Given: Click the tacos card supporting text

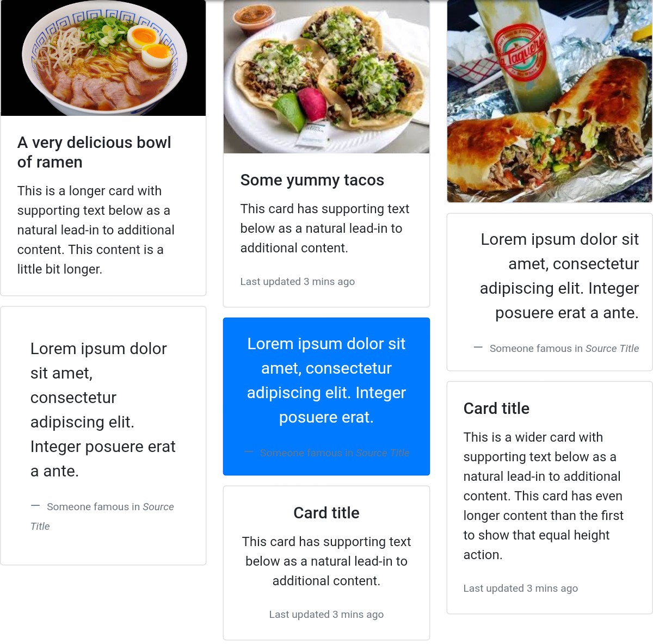Looking at the screenshot, I should [325, 228].
